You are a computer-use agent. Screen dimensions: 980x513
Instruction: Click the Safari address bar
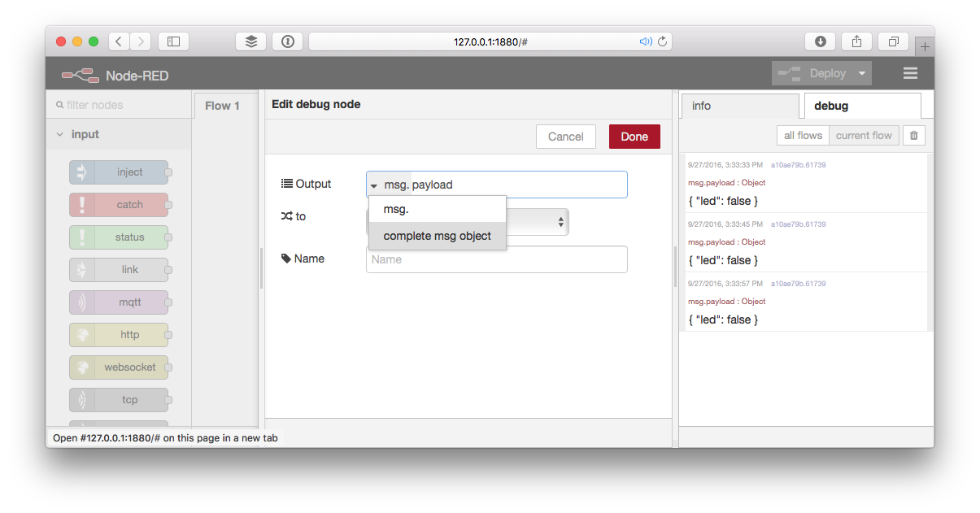[x=490, y=41]
